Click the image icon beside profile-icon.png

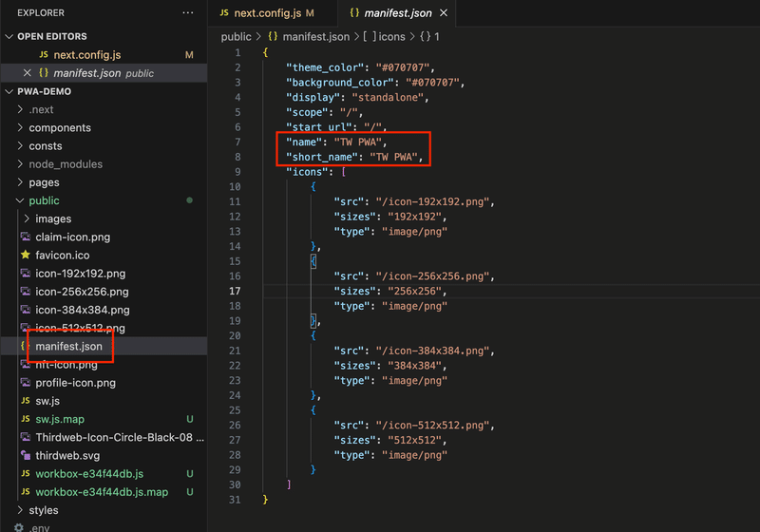click(x=26, y=383)
